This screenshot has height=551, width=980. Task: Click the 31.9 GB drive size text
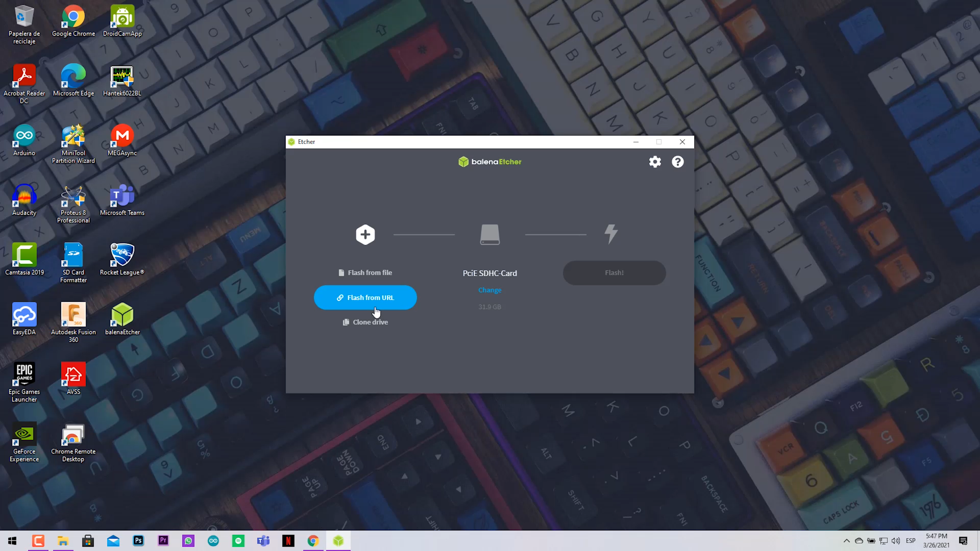click(x=490, y=307)
